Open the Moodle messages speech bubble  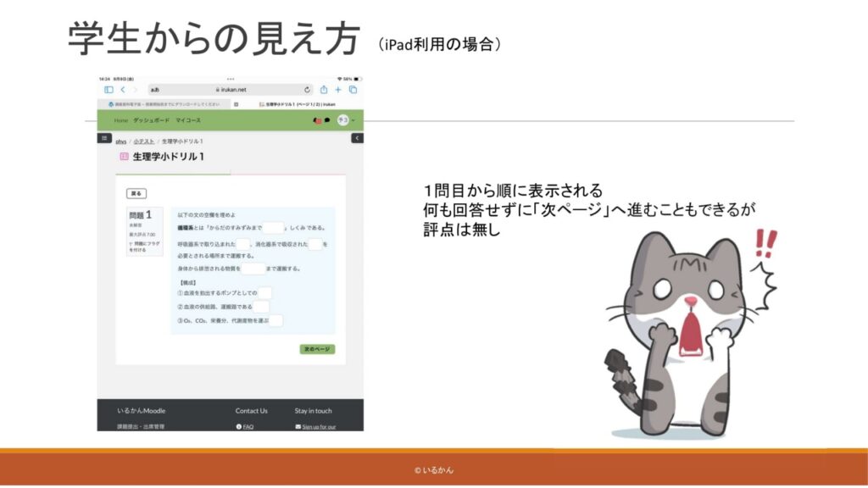pyautogui.click(x=327, y=120)
